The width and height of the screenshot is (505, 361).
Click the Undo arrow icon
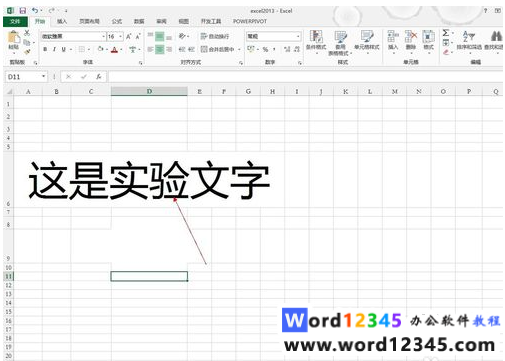pos(35,11)
